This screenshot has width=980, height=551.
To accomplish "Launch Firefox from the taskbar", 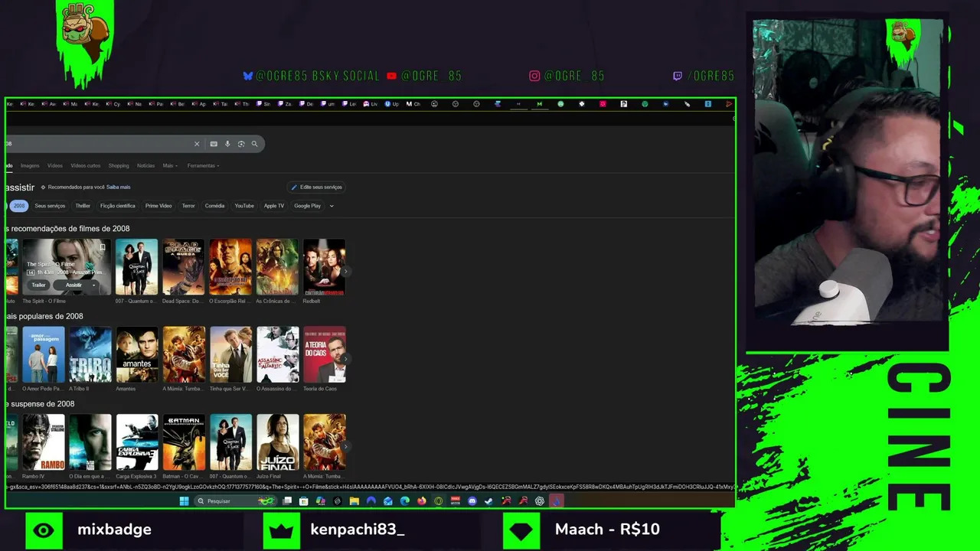I will point(422,501).
